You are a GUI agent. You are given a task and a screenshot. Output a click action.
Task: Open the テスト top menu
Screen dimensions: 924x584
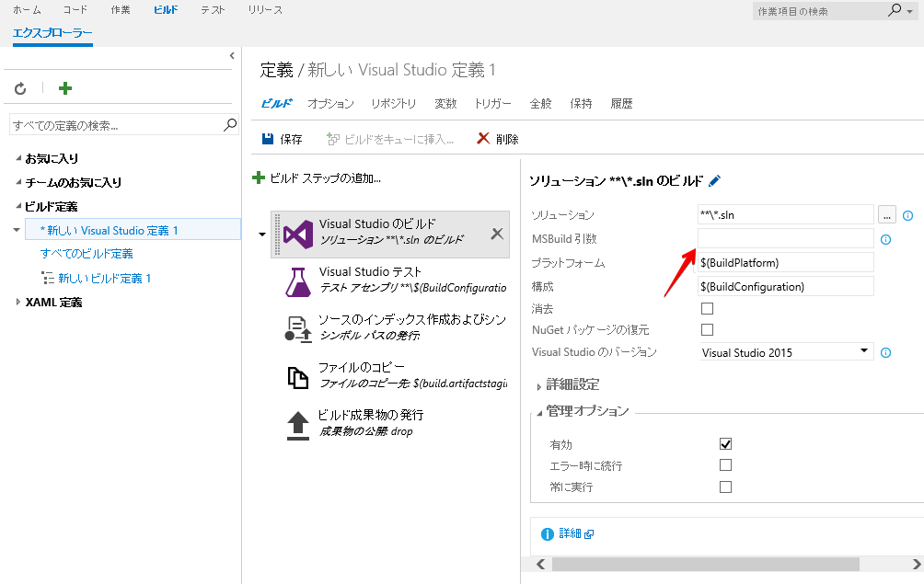click(213, 10)
